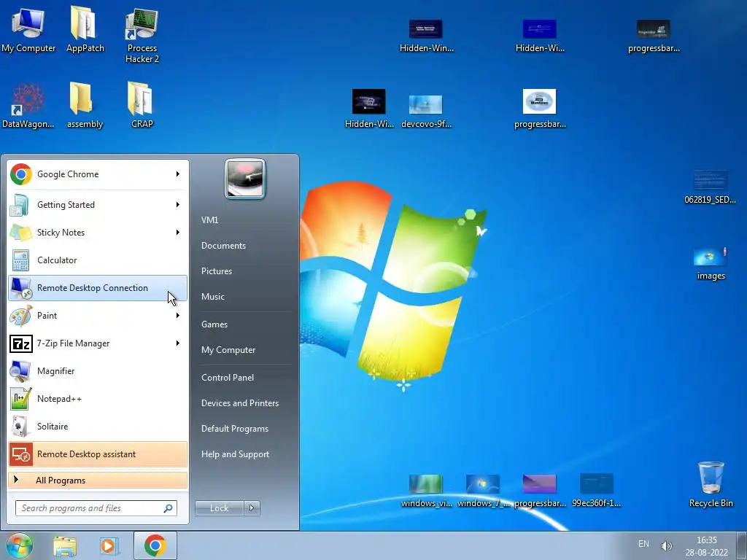Open the assembly folder
Screen dimensions: 747x560
(x=85, y=106)
